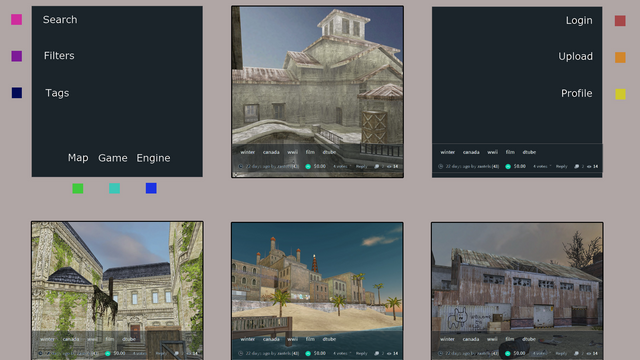The width and height of the screenshot is (640, 360).
Task: Open the Profile link
Action: coord(576,93)
